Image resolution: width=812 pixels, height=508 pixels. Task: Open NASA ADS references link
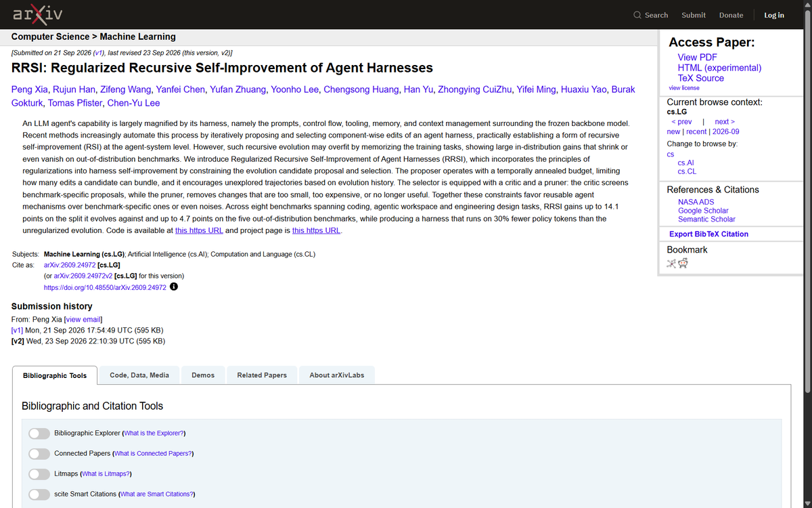696,202
